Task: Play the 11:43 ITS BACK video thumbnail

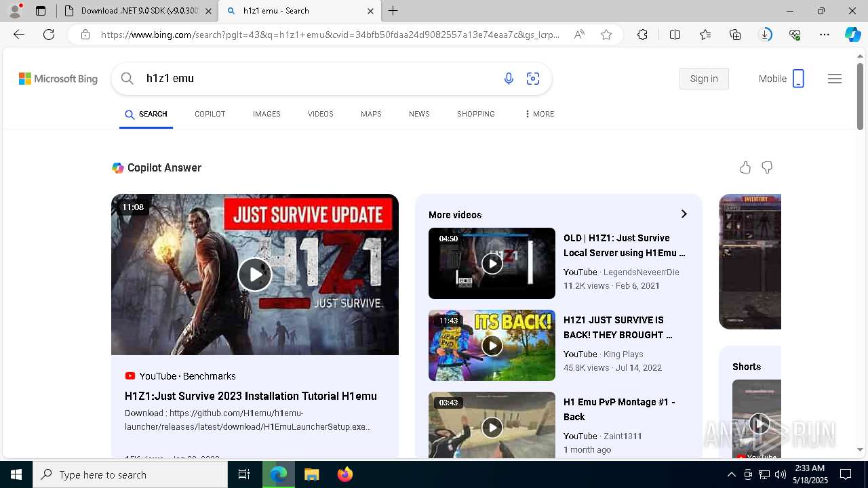Action: click(492, 345)
